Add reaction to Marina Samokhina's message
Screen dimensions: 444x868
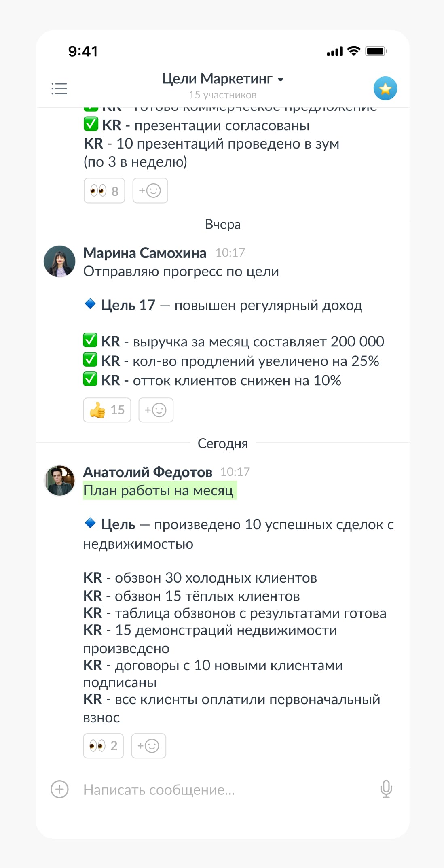click(156, 410)
